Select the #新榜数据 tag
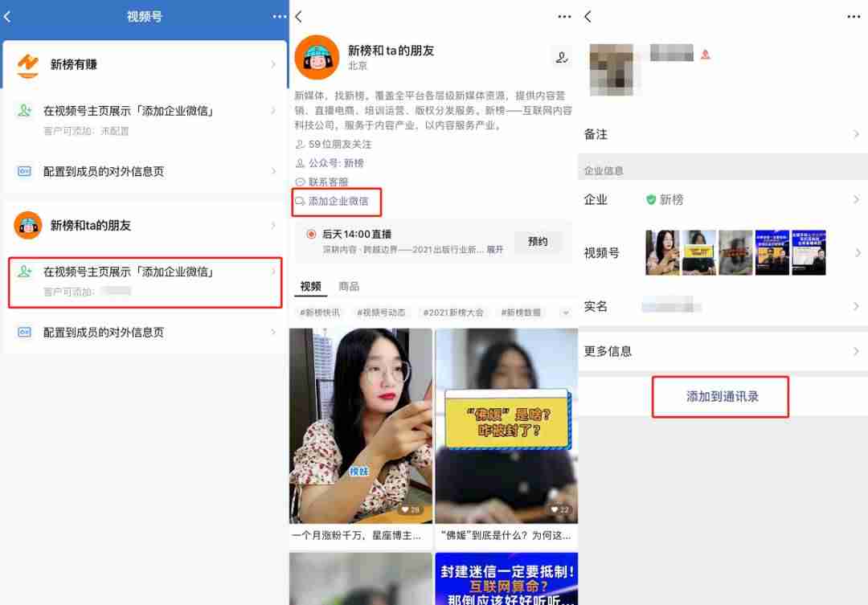This screenshot has width=868, height=605. pyautogui.click(x=520, y=313)
